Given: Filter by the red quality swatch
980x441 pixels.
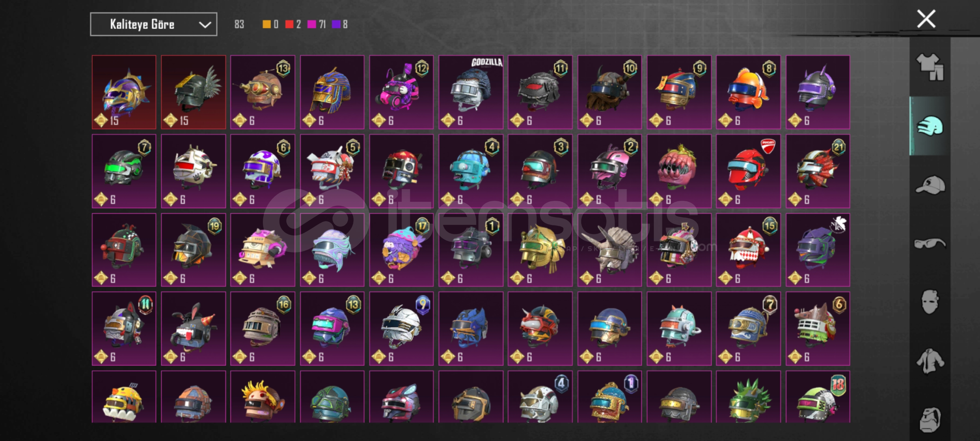Looking at the screenshot, I should point(289,24).
